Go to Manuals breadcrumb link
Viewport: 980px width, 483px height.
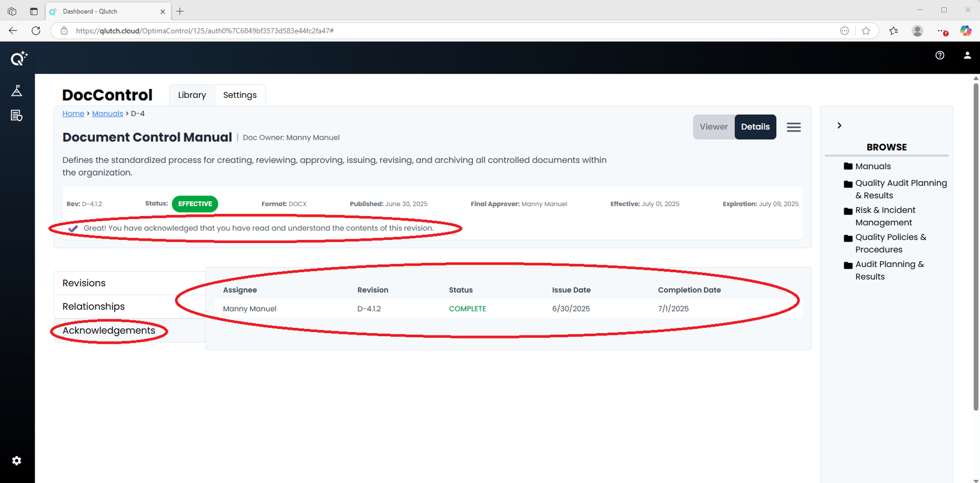coord(107,114)
